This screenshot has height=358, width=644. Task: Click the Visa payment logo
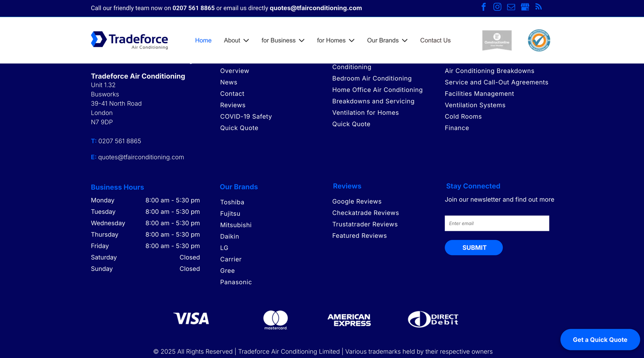pyautogui.click(x=191, y=318)
